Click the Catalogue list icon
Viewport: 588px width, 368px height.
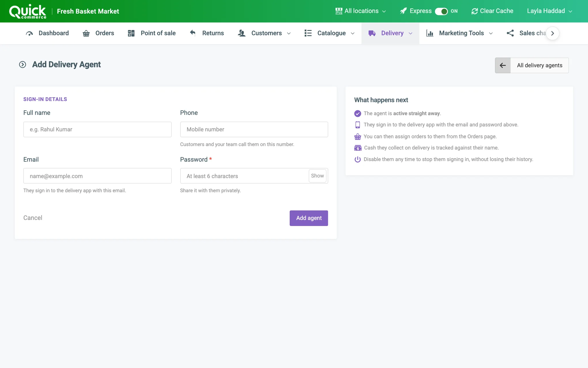pos(308,33)
